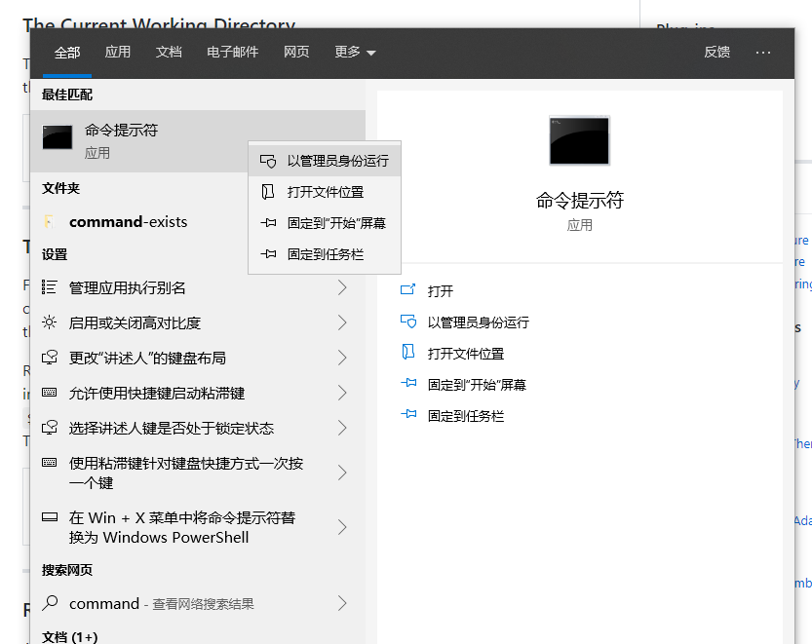The width and height of the screenshot is (812, 644).
Task: Click the 打开 icon in right pane
Action: click(x=408, y=290)
